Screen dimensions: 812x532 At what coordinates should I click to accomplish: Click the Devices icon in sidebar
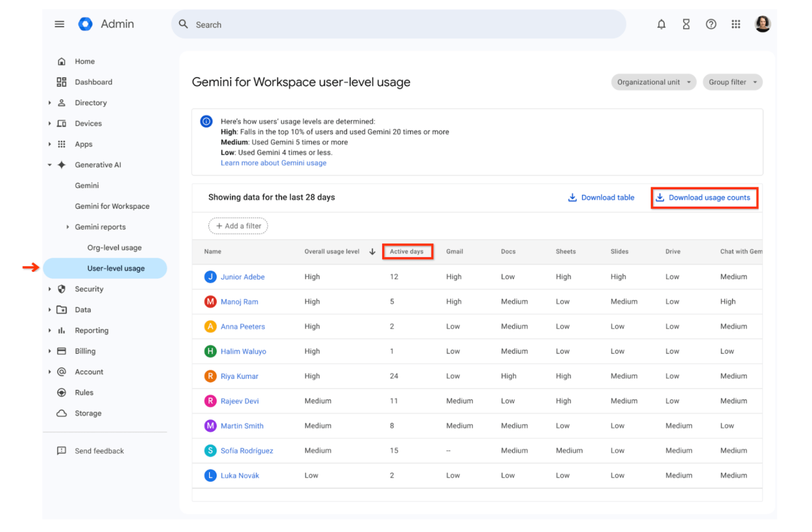[62, 124]
